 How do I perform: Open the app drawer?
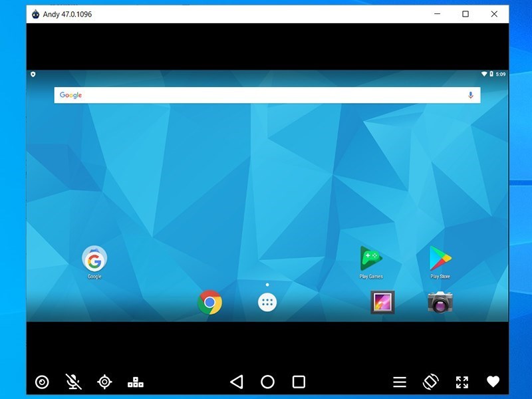266,303
